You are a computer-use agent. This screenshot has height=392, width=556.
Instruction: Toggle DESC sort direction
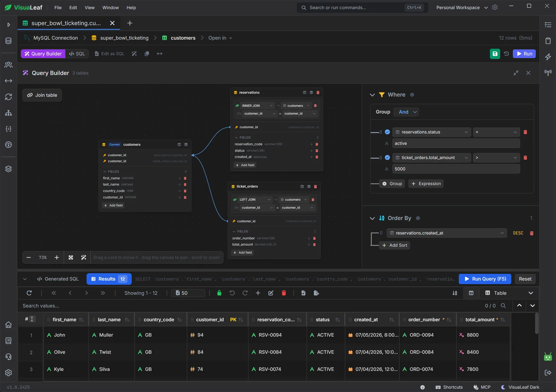coord(518,233)
